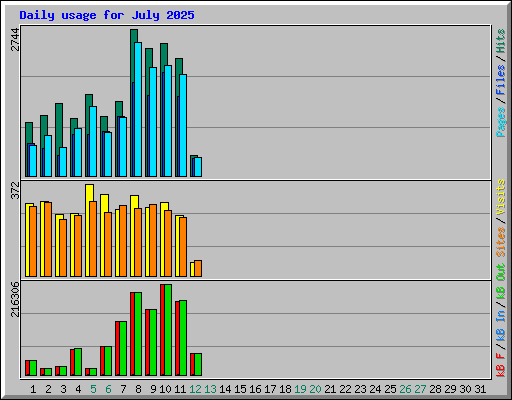512x400 pixels.
Task: Click day number 2 on the axis
Action: (x=48, y=389)
